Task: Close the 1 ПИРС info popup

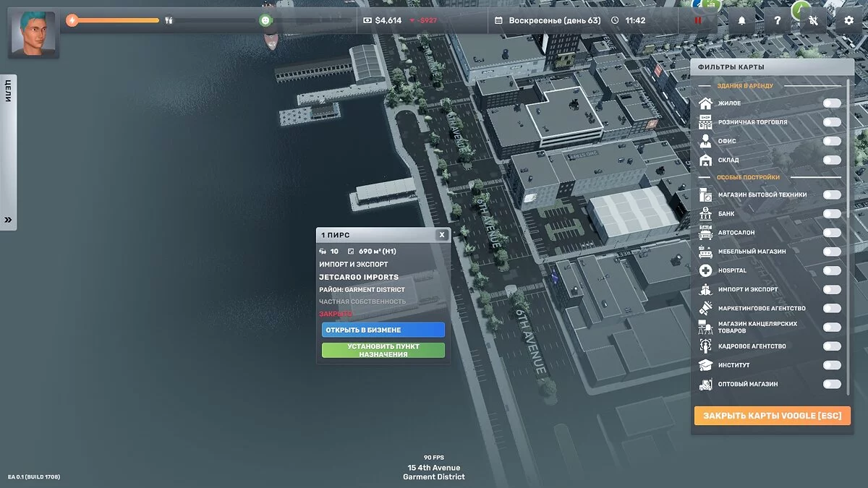Action: [x=442, y=235]
